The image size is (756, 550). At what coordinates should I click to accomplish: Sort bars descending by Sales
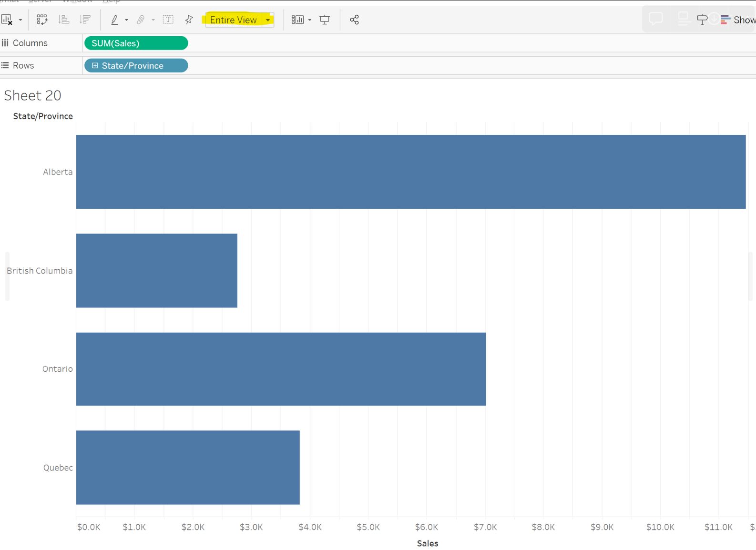(85, 20)
